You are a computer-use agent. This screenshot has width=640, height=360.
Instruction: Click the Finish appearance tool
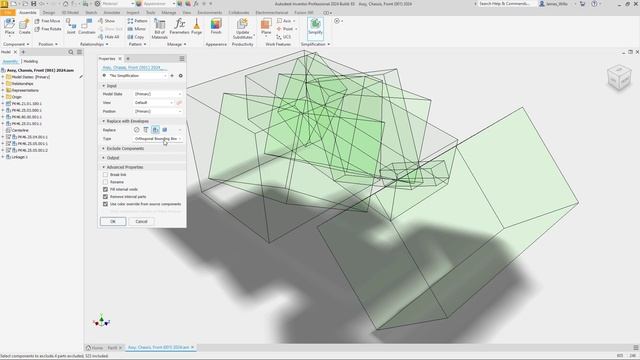point(216,27)
